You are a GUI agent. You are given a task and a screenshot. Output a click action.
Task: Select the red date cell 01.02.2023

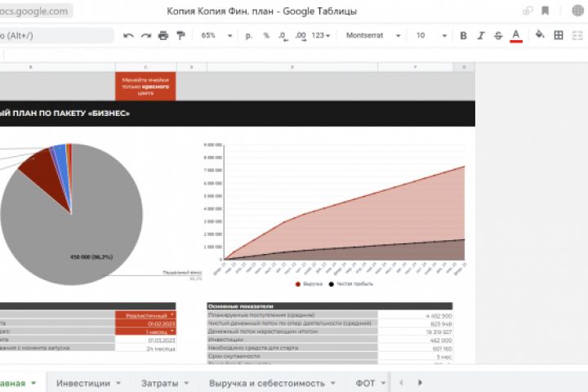pos(145,323)
